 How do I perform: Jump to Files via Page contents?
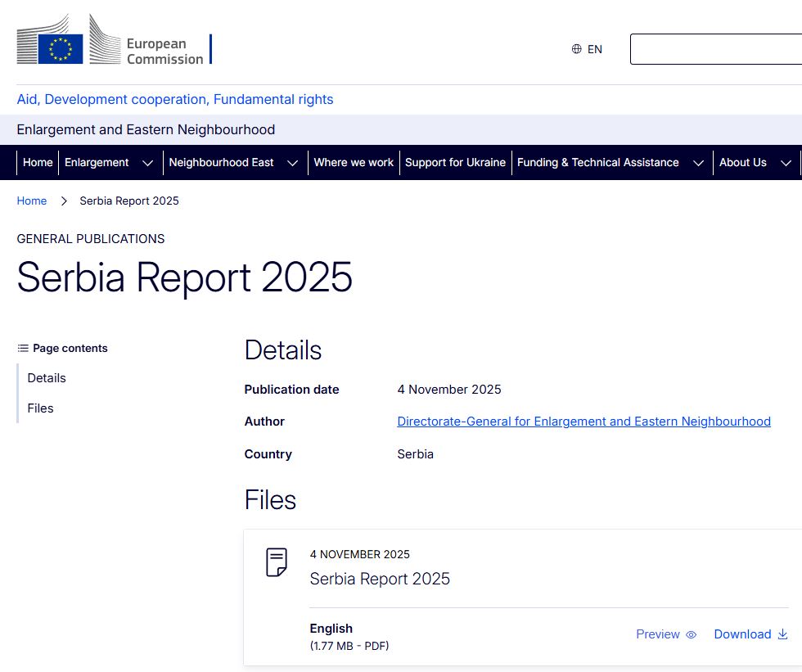tap(40, 408)
